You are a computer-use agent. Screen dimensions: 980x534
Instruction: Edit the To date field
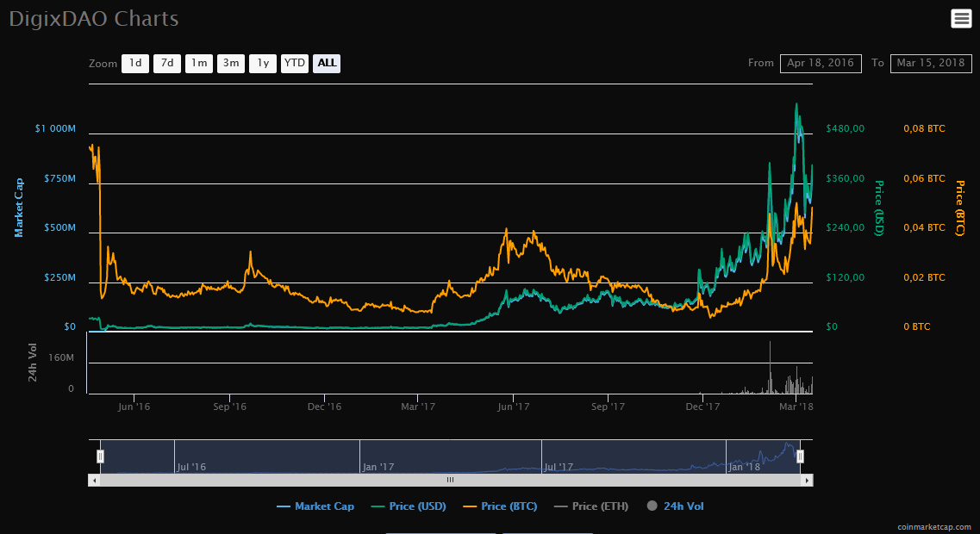[x=931, y=63]
